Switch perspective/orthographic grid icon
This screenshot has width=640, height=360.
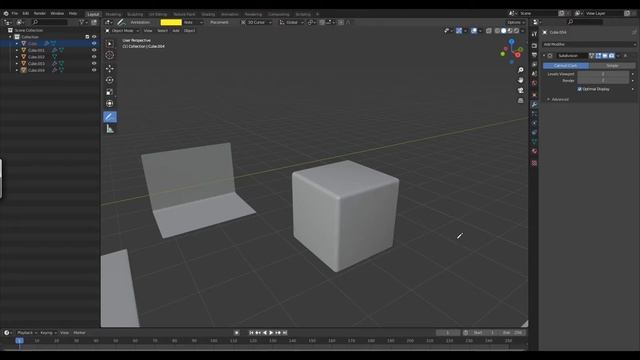click(520, 100)
